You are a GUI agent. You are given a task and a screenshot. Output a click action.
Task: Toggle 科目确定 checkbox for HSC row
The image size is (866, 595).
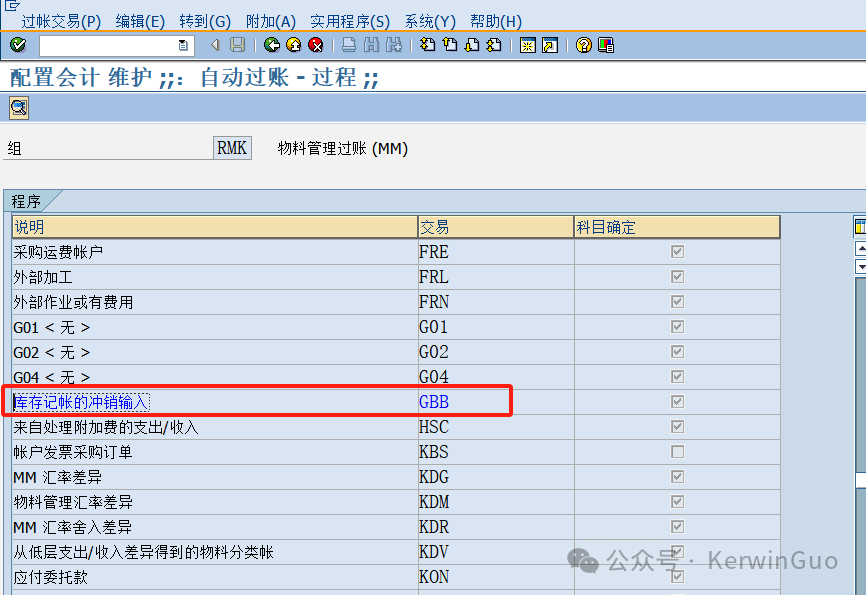click(x=677, y=426)
